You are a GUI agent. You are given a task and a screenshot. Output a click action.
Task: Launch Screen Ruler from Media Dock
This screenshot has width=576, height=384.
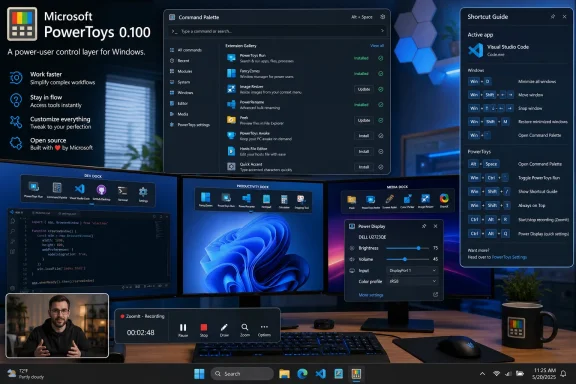point(390,201)
